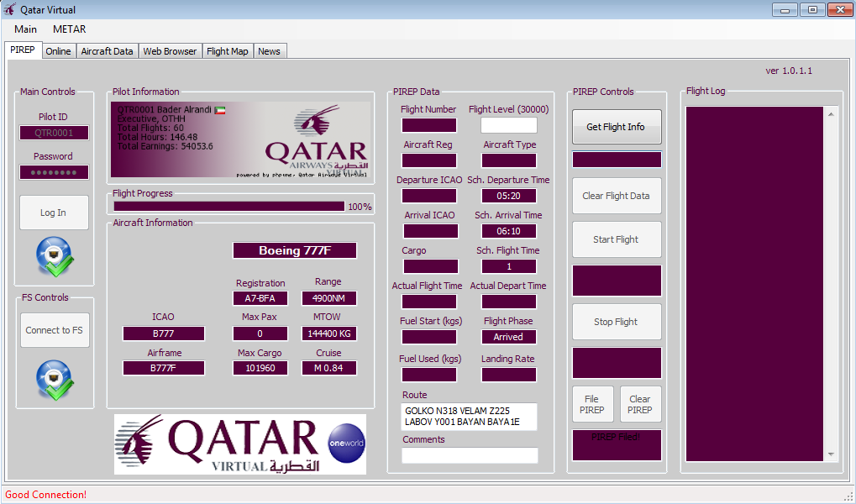Click the Qatar Virtual app icon in title bar
This screenshot has width=856, height=504.
9,9
